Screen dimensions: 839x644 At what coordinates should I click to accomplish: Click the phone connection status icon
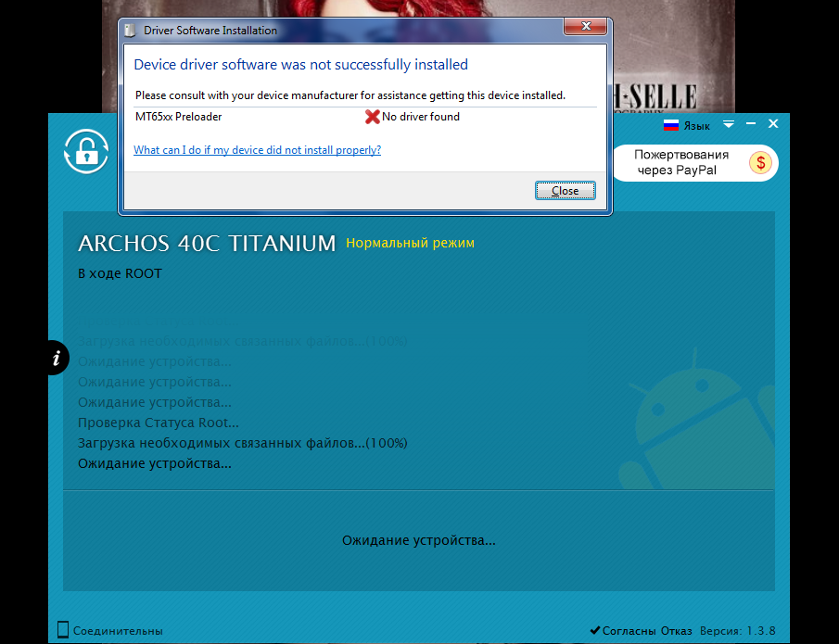pos(63,630)
